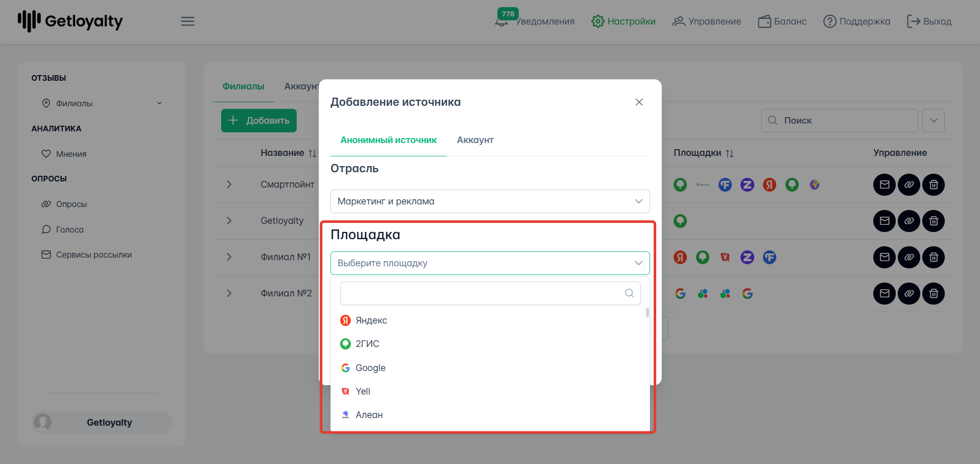Switch to the Аккаунт tab in the dialog
This screenshot has height=464, width=980.
click(x=475, y=140)
